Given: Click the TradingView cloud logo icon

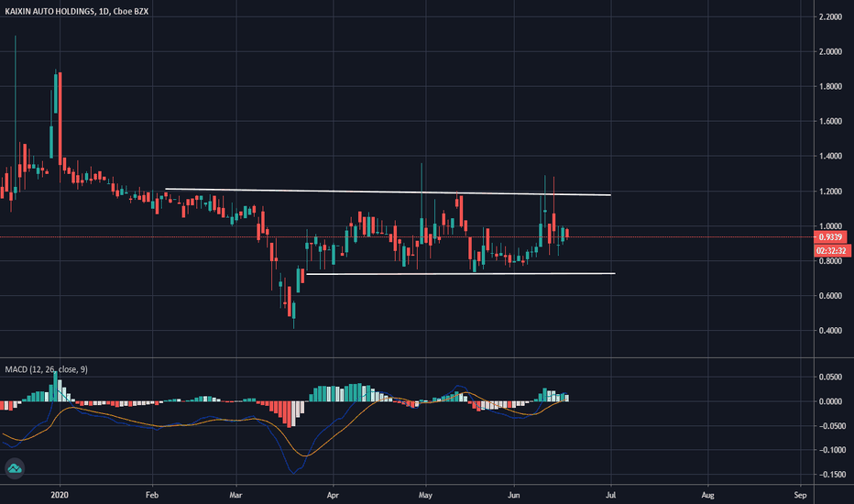Looking at the screenshot, I should [x=15, y=468].
